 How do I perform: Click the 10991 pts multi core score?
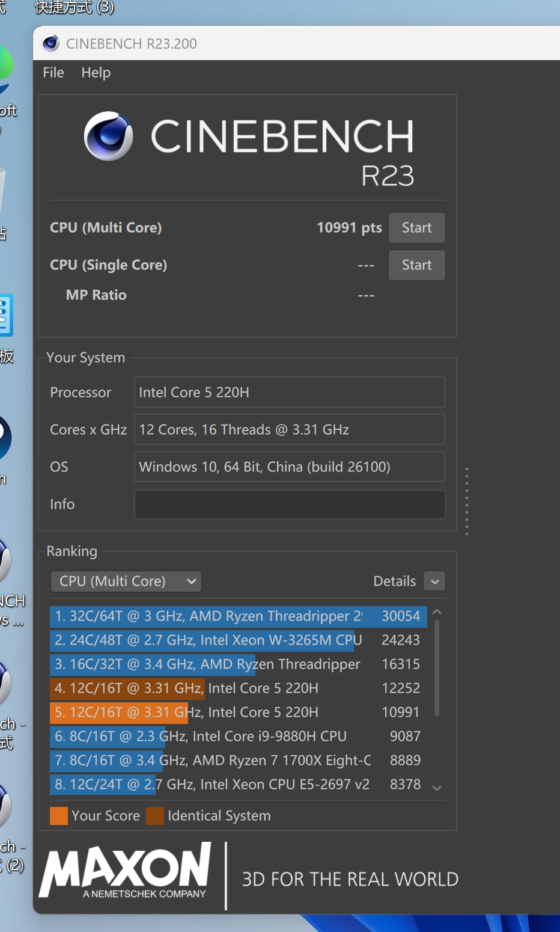point(349,228)
